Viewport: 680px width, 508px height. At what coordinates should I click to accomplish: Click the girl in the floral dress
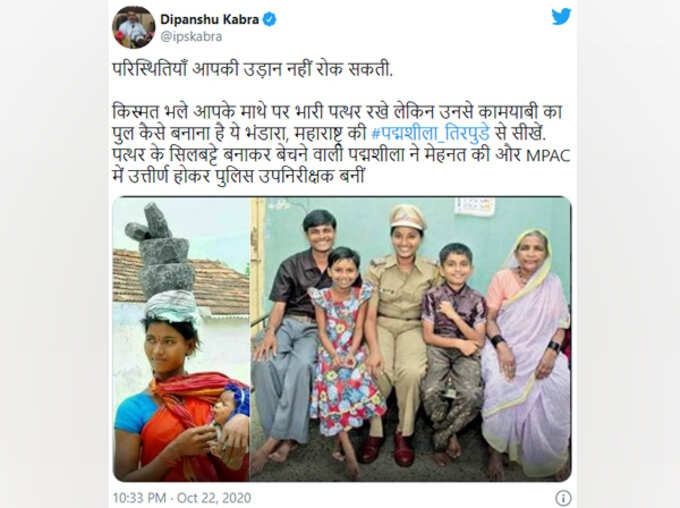pyautogui.click(x=345, y=356)
